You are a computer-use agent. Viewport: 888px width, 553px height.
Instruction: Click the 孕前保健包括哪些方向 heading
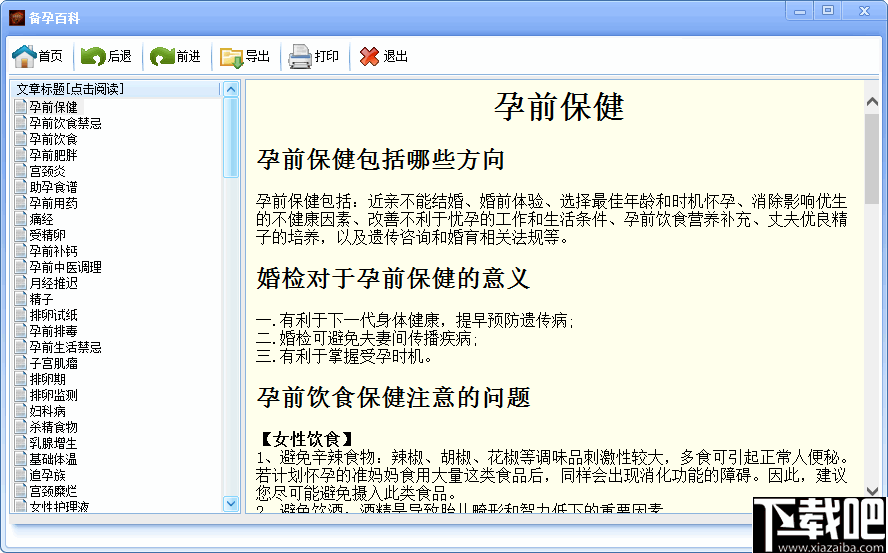(381, 160)
